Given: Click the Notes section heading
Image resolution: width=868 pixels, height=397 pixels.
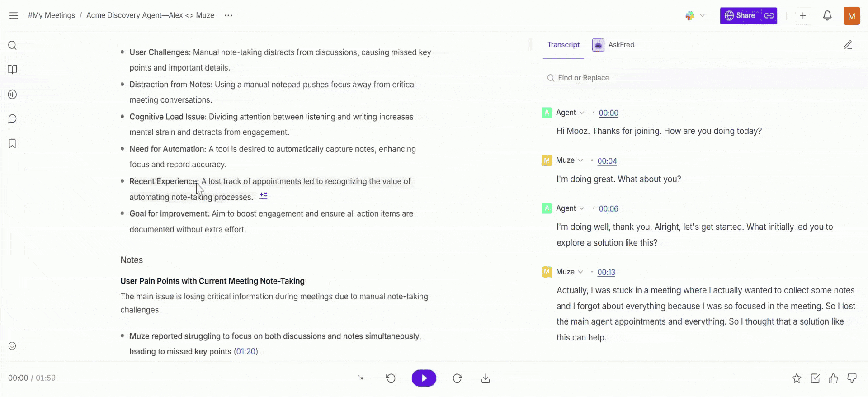Looking at the screenshot, I should point(132,260).
